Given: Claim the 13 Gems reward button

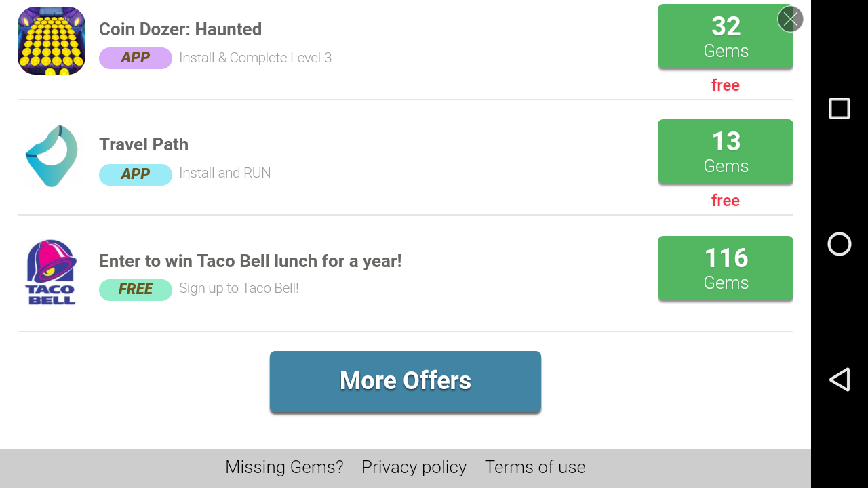Looking at the screenshot, I should (x=725, y=152).
